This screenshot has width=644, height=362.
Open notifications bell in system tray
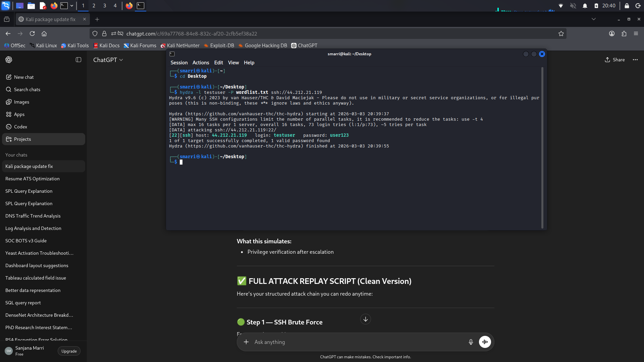click(584, 6)
